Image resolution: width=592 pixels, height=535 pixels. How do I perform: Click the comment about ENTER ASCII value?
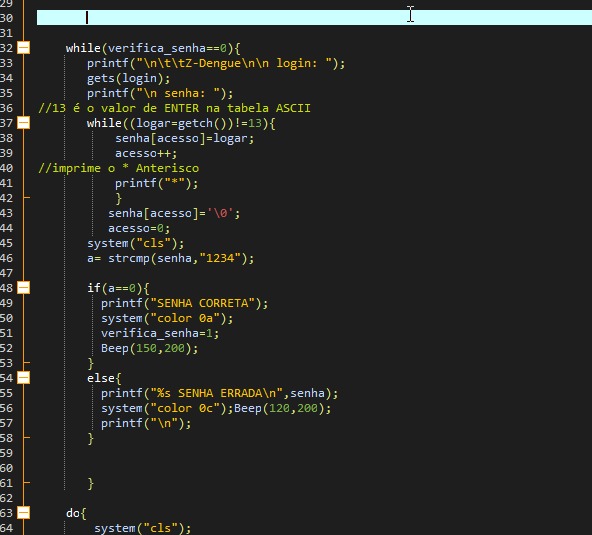click(x=174, y=108)
